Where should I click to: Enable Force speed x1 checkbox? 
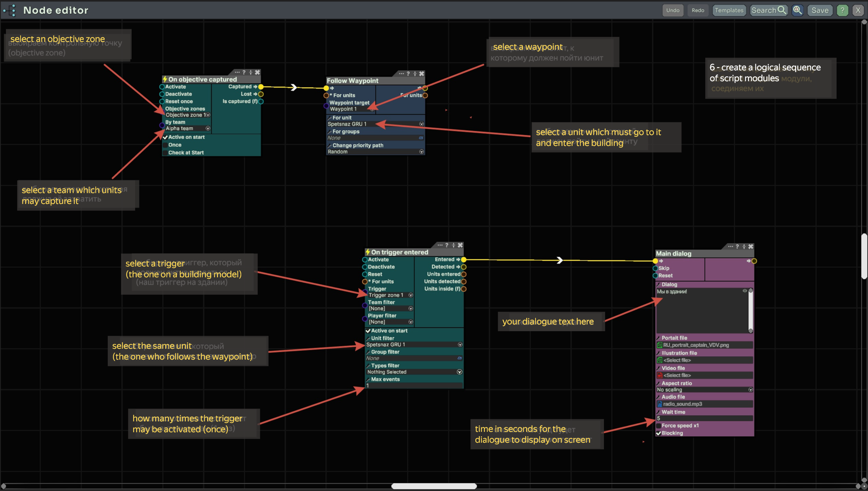tap(659, 426)
